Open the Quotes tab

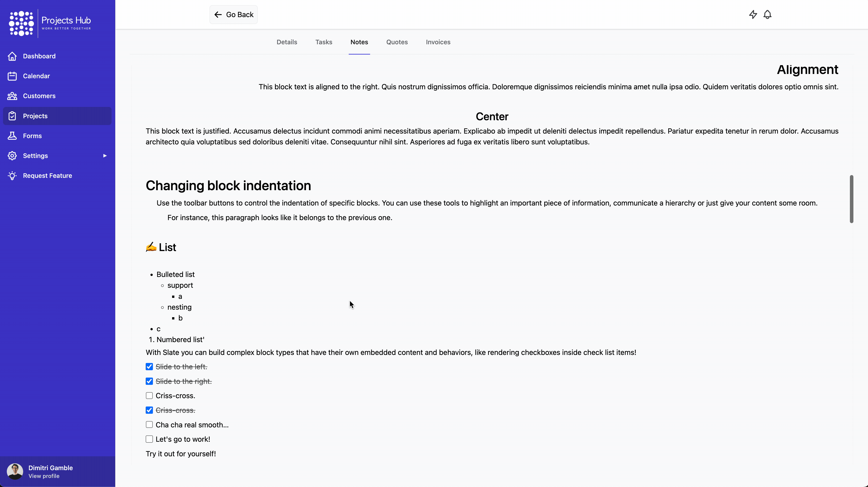(397, 42)
